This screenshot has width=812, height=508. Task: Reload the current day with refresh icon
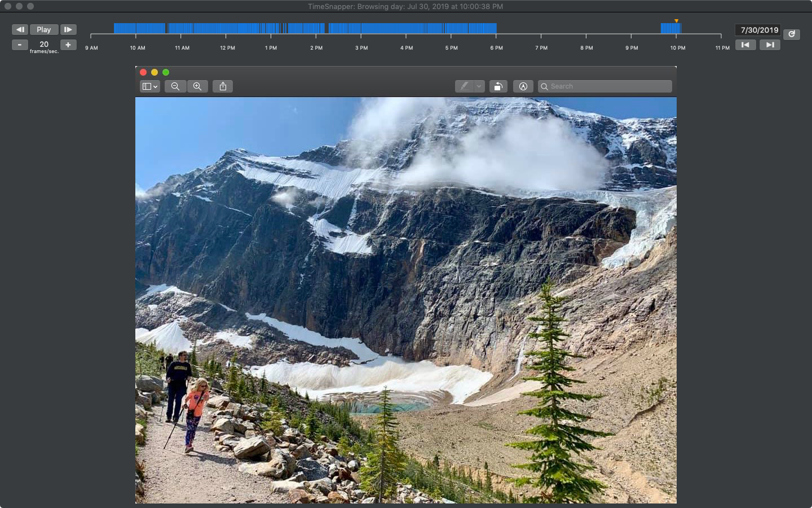tap(792, 34)
